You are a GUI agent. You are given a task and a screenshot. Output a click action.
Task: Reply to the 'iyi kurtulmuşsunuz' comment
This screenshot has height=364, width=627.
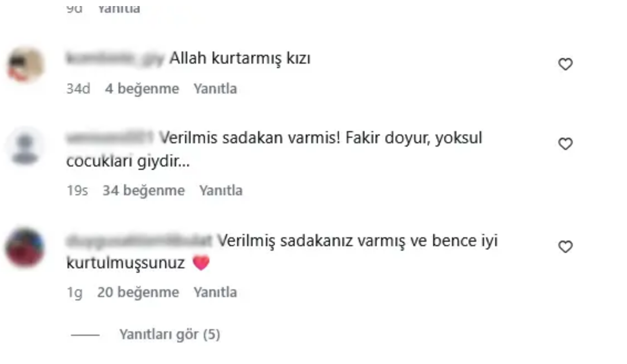point(215,293)
